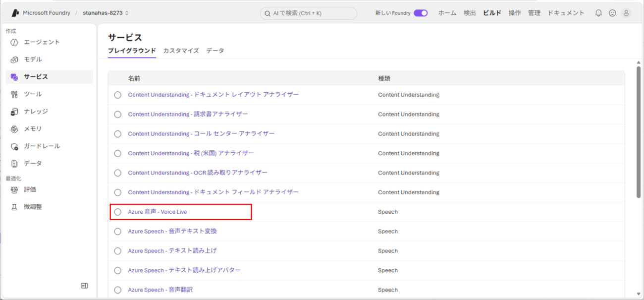Viewport: 644px width, 300px height.
Task: Switch to the データ tab
Action: coord(215,51)
